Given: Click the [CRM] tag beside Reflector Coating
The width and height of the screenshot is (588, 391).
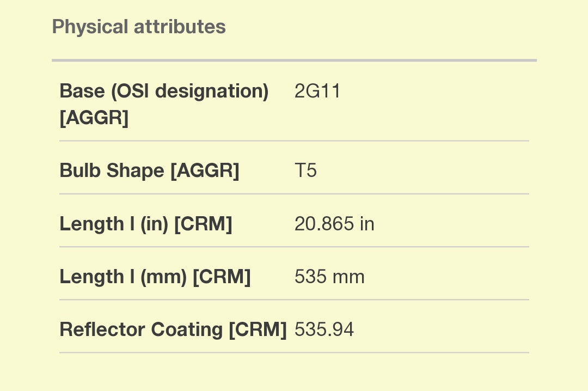Looking at the screenshot, I should [x=258, y=329].
